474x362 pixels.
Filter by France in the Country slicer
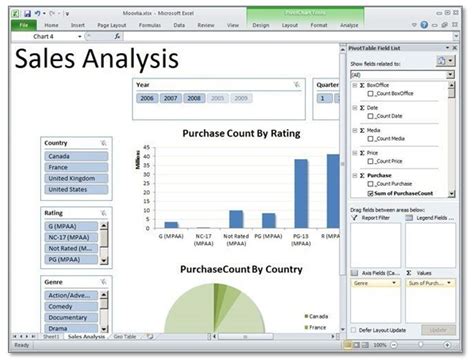[76, 167]
